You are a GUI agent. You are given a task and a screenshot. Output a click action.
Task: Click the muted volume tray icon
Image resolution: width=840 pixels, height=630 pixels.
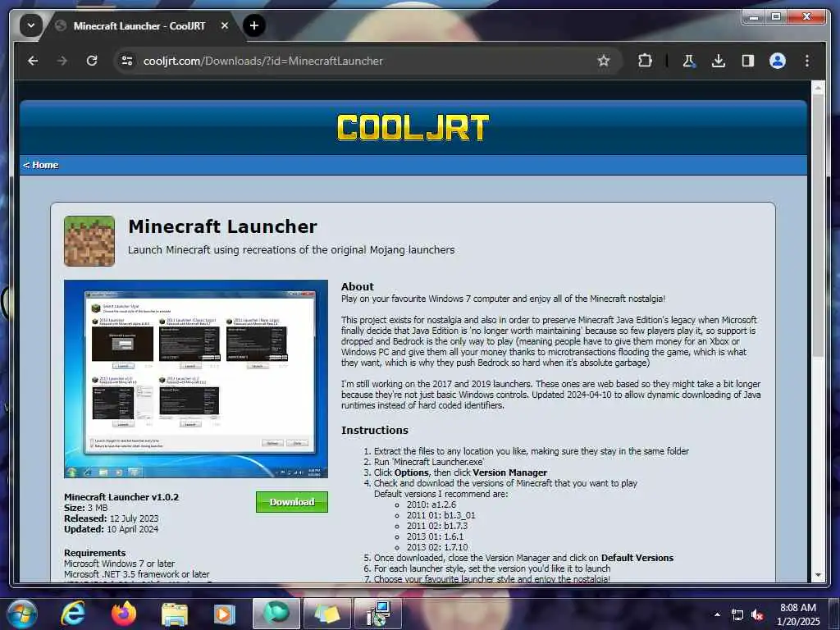[x=757, y=615]
